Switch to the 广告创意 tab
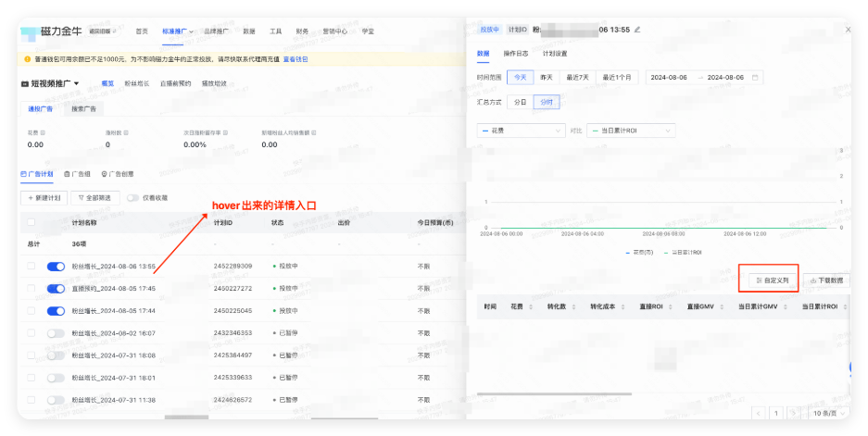 [x=118, y=174]
